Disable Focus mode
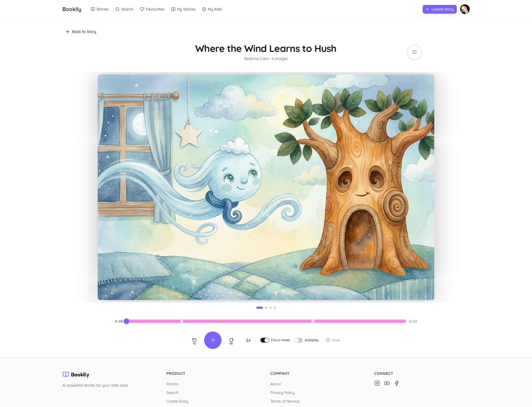This screenshot has height=407, width=532. click(x=265, y=340)
